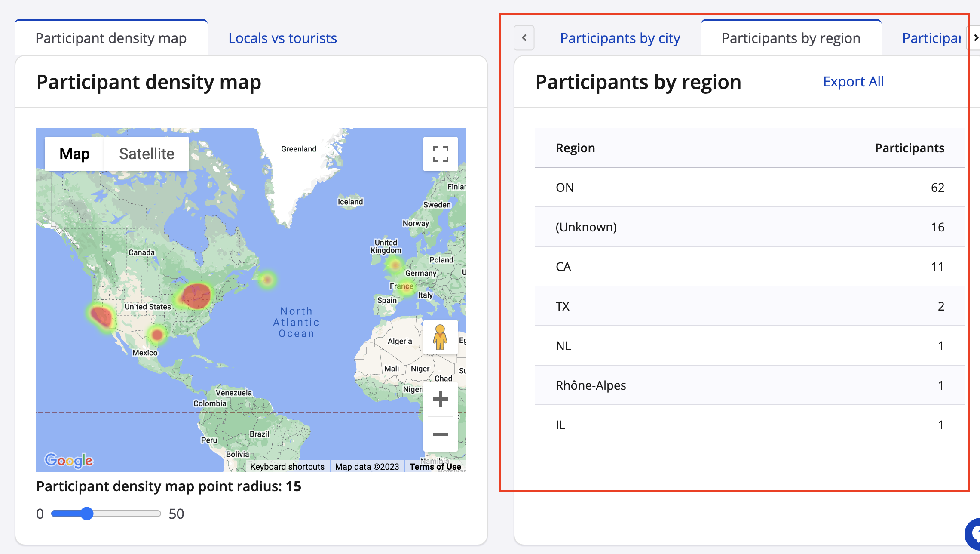
Task: Click the Rhône-Alpes region row
Action: click(x=750, y=385)
